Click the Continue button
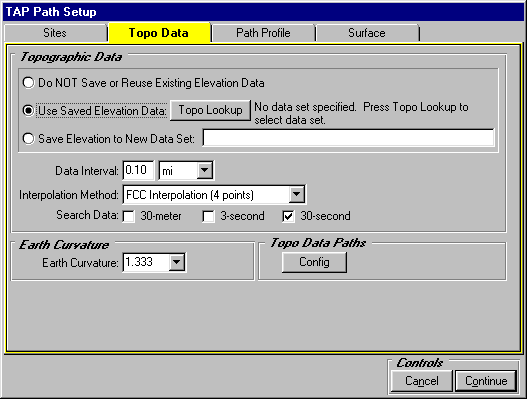This screenshot has width=527, height=399. (486, 381)
